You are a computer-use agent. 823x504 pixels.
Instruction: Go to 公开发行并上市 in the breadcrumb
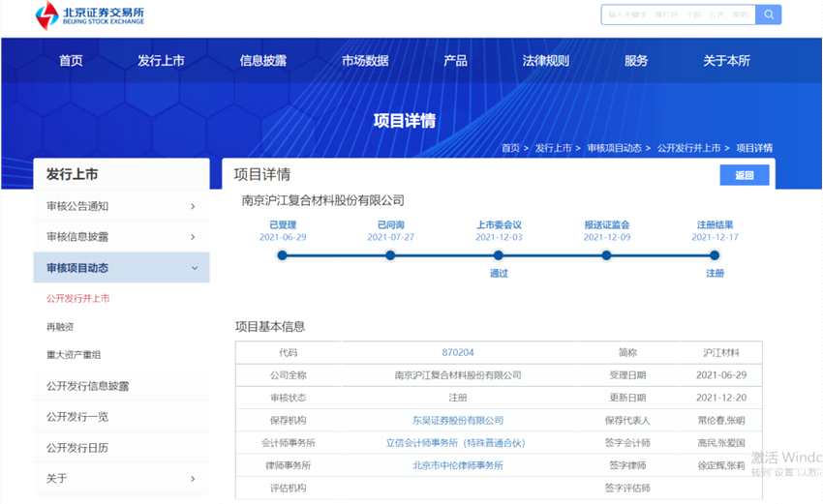point(688,148)
